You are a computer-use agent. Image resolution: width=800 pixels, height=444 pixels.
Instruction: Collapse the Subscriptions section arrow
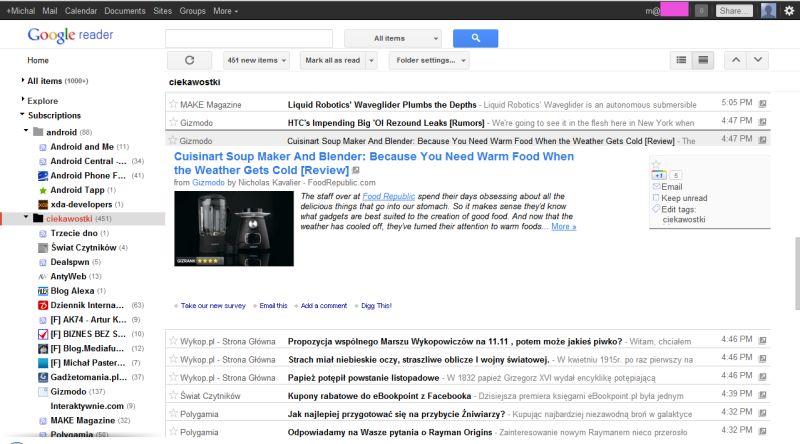coord(22,114)
